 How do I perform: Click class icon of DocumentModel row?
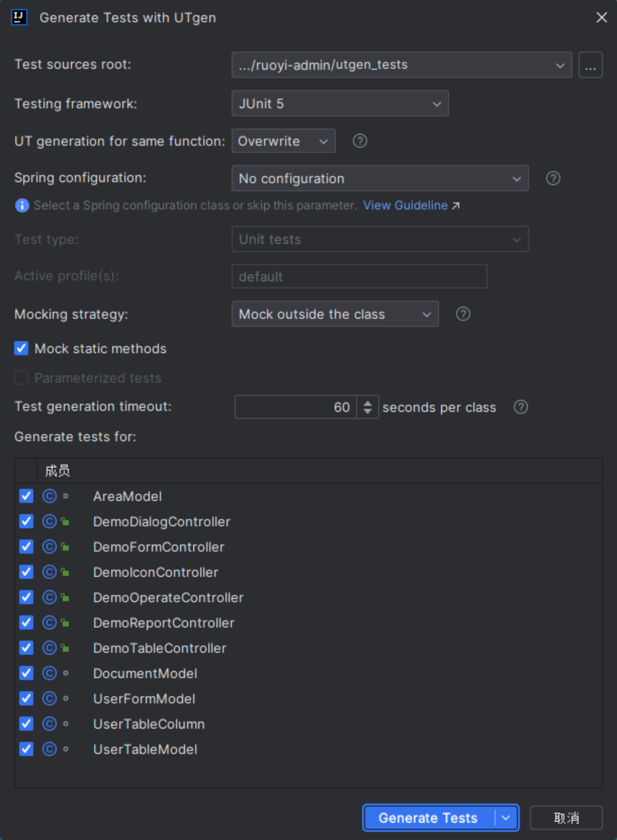[x=49, y=673]
